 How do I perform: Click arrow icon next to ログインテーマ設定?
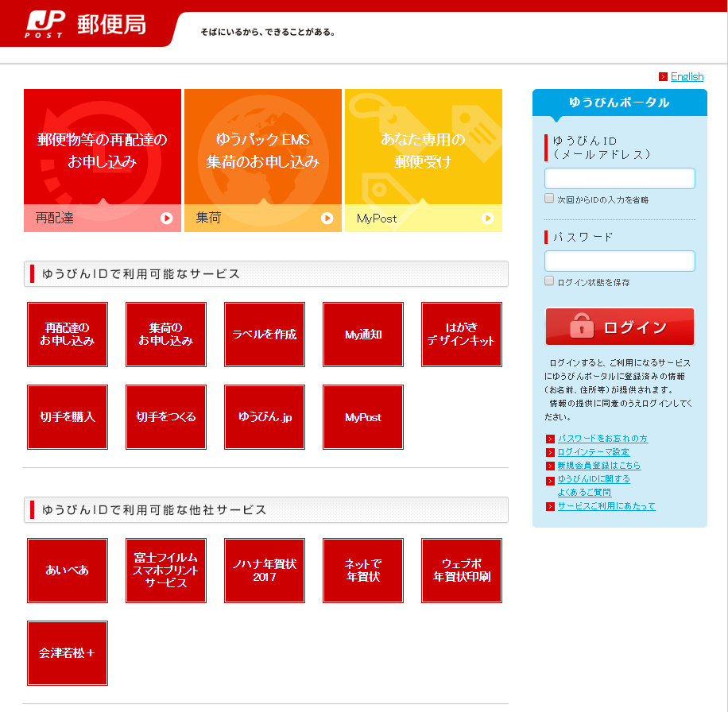[x=550, y=452]
